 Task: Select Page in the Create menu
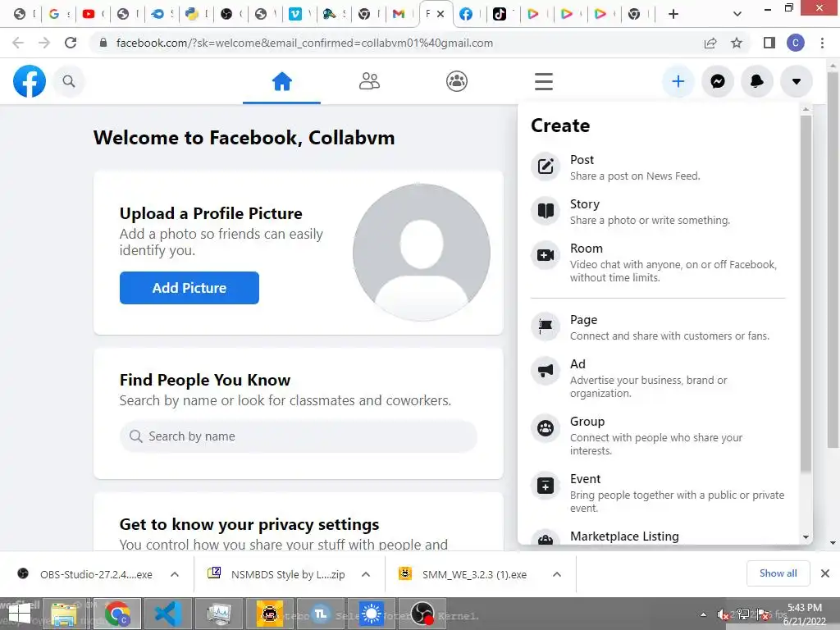coord(658,327)
